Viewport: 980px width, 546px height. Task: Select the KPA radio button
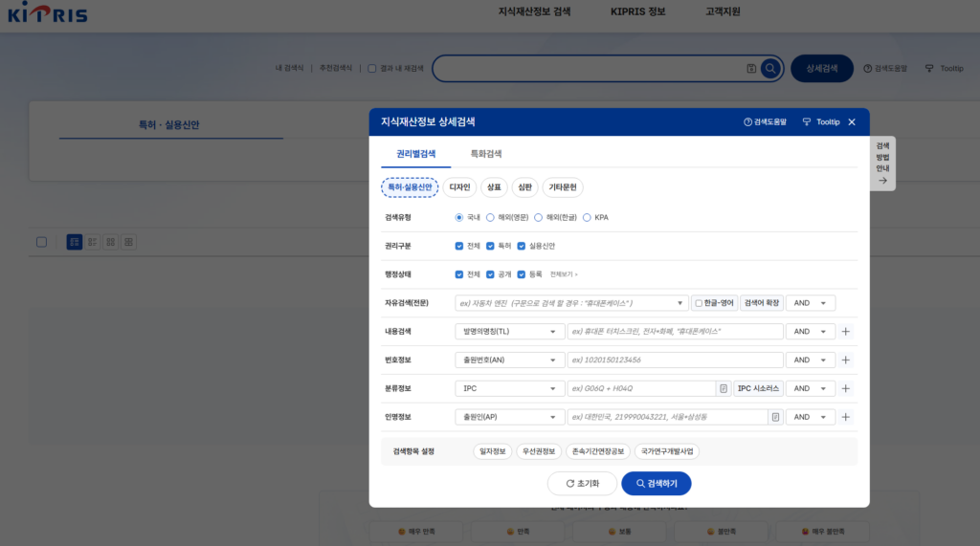click(x=587, y=217)
